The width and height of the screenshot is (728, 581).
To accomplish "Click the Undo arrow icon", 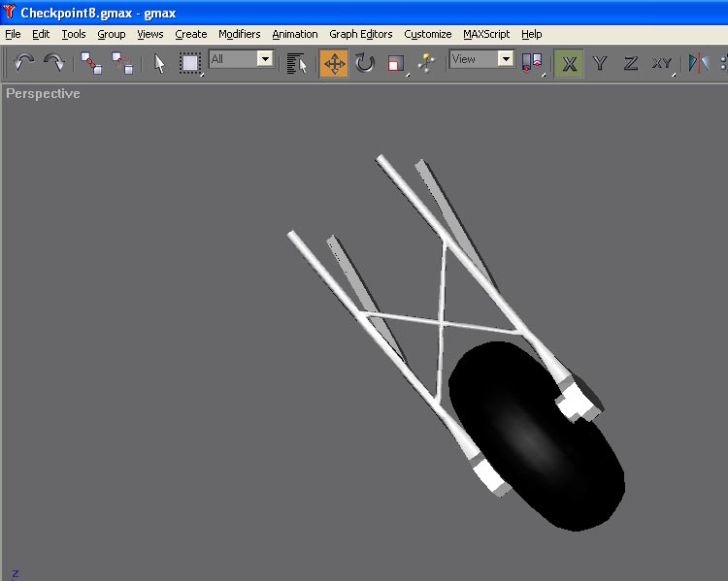I will 24,63.
